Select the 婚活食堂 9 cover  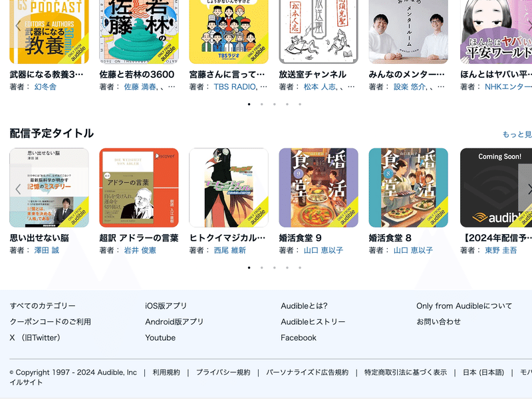319,188
